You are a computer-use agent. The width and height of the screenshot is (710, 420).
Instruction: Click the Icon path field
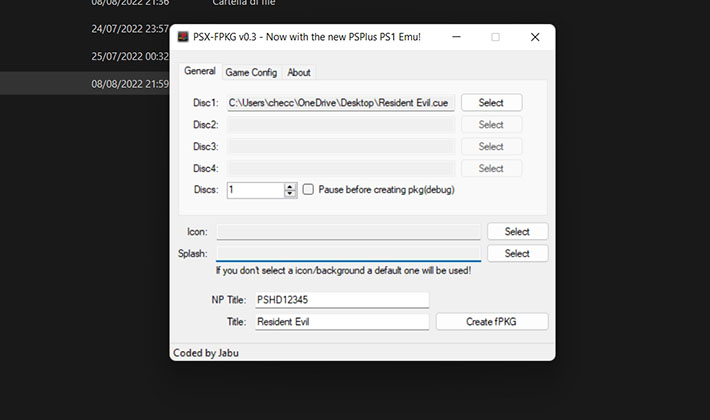348,232
